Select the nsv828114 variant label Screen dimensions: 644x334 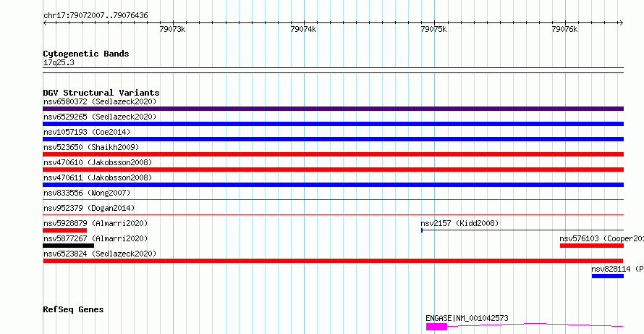pyautogui.click(x=618, y=269)
